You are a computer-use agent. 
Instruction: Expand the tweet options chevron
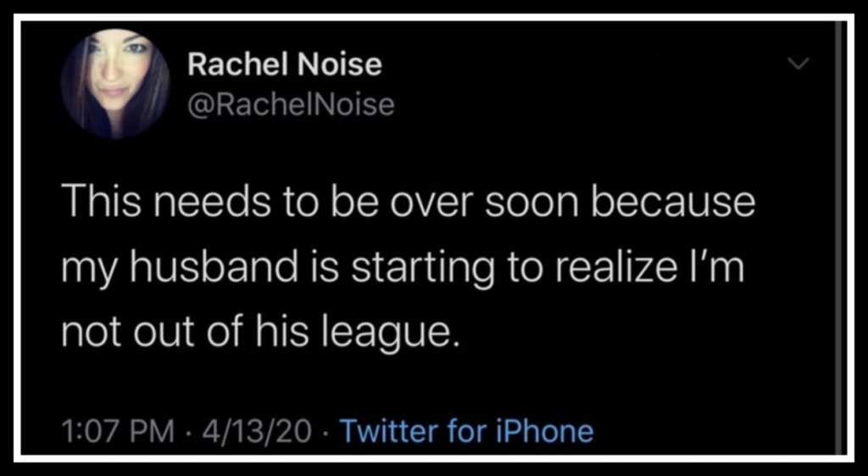pyautogui.click(x=798, y=64)
